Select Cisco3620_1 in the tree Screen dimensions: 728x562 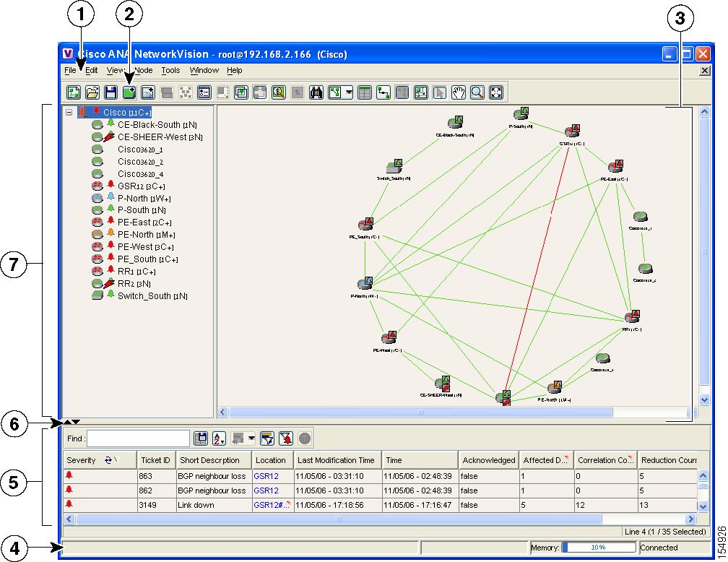click(140, 150)
